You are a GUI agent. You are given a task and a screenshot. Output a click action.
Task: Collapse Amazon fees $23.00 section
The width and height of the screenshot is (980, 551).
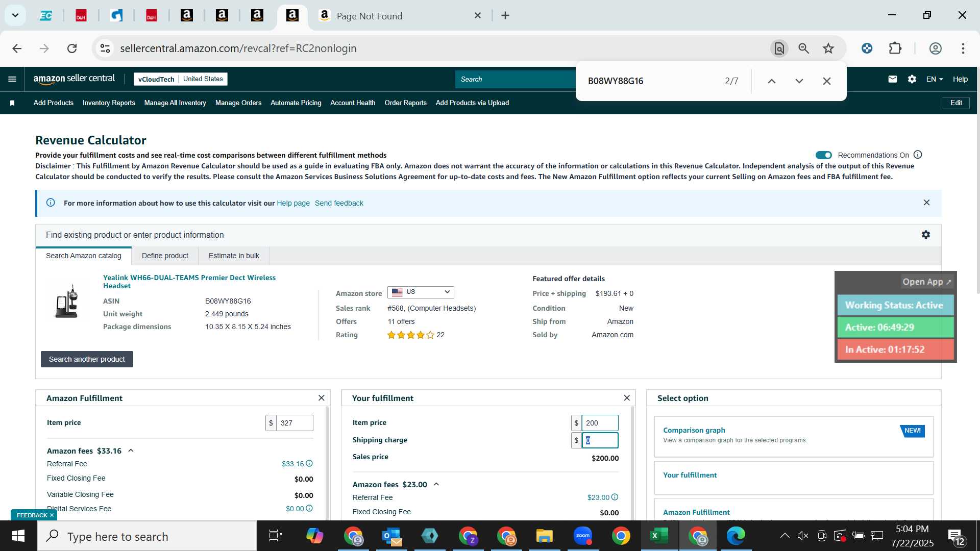tap(436, 484)
